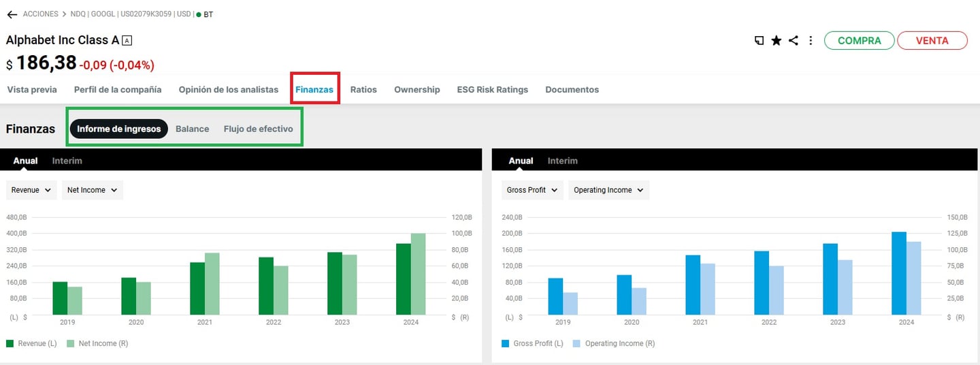The height and width of the screenshot is (365, 980).
Task: Open the note icon beside the star
Action: click(759, 41)
